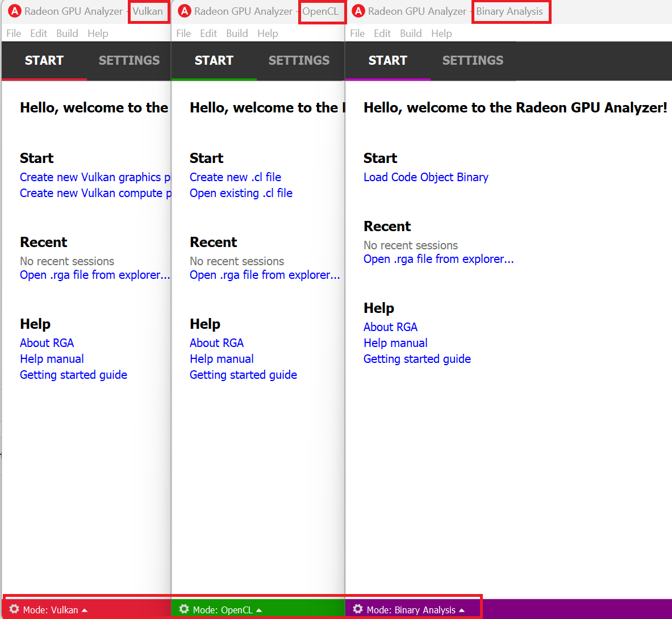Open the Build menu in Binary Analysis window
The image size is (672, 619).
click(x=411, y=34)
